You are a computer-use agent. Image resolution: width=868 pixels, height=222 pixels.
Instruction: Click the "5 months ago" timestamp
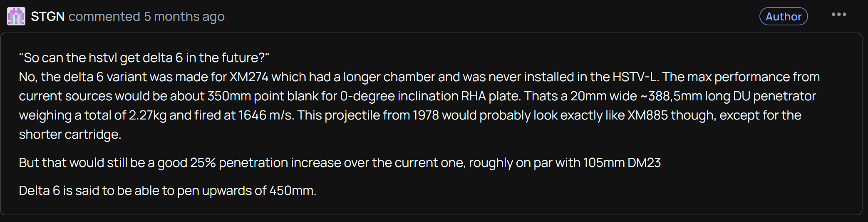(184, 16)
